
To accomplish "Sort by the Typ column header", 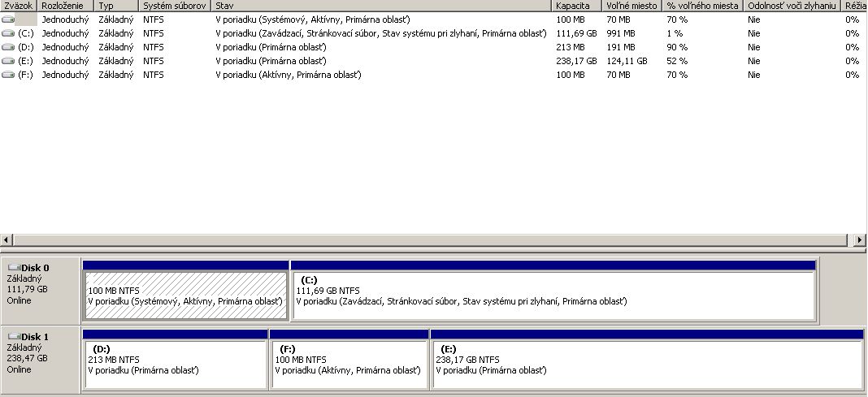I will [x=116, y=6].
